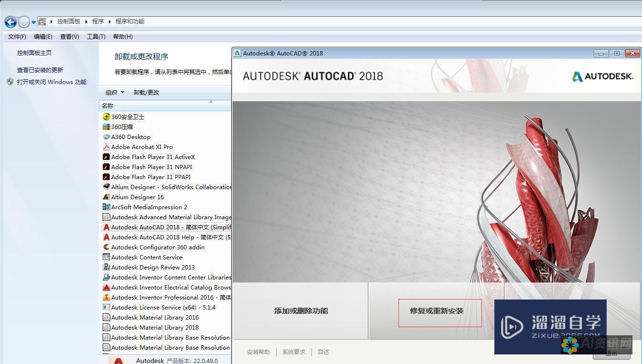642x364 pixels.
Task: Click 卸载/更改 toolbar button
Action: [x=146, y=92]
